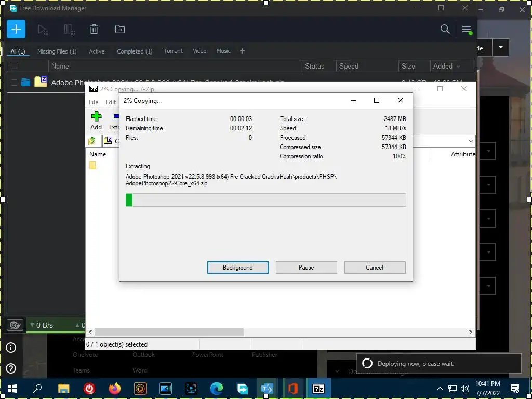
Task: Sort by Size column in FDM
Action: 414,66
